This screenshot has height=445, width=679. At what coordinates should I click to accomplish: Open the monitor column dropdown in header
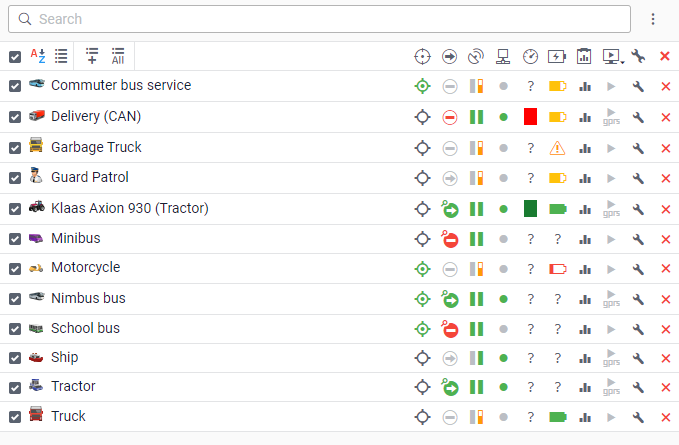613,57
